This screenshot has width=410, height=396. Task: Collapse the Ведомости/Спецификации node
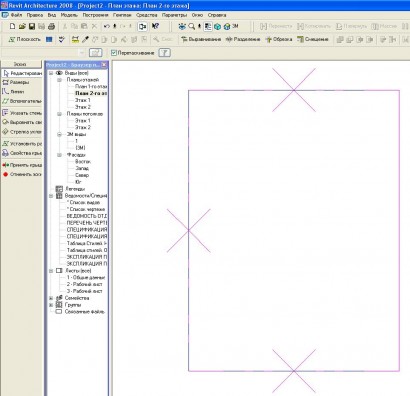click(51, 196)
